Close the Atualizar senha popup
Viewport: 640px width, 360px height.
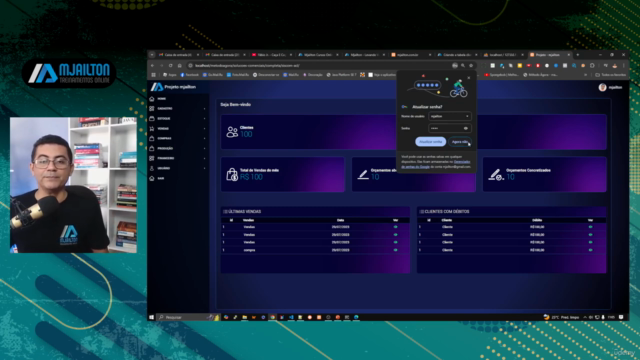[x=469, y=78]
